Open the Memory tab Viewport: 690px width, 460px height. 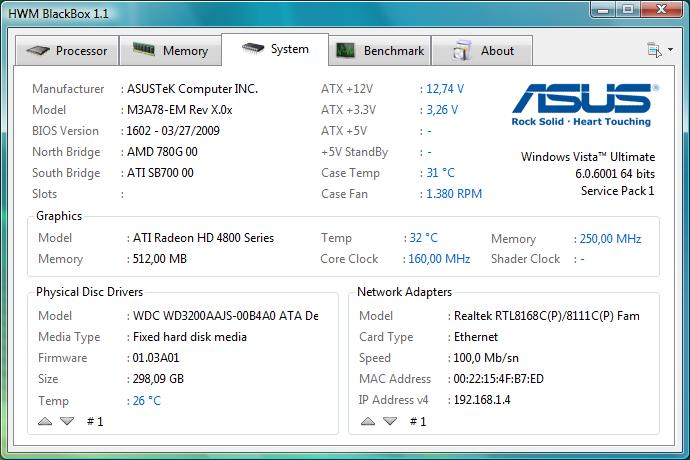(170, 51)
